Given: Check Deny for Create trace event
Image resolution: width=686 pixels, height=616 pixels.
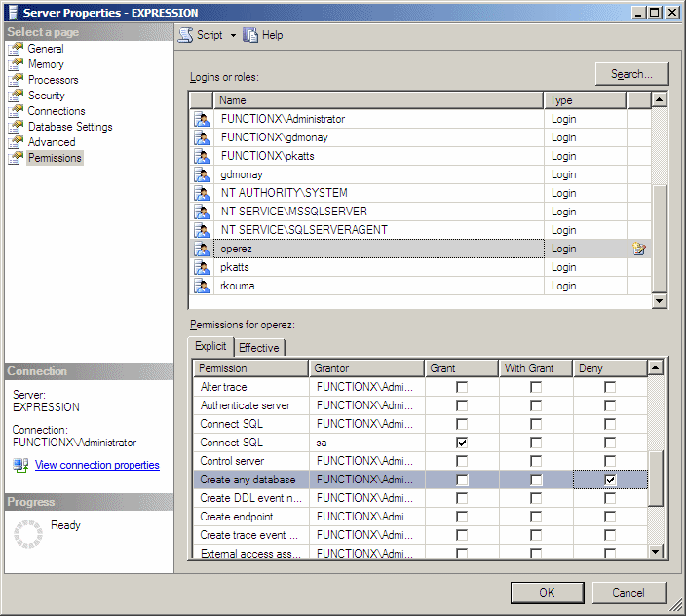Looking at the screenshot, I should (610, 535).
